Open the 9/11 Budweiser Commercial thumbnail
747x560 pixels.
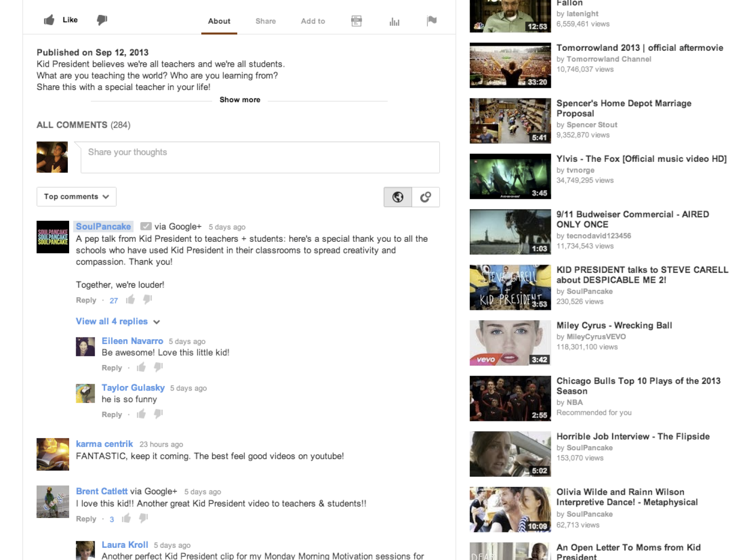tap(510, 232)
